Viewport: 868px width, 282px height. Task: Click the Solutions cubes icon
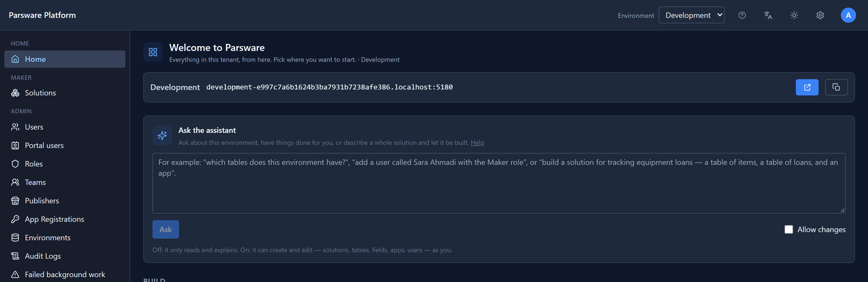pyautogui.click(x=15, y=93)
